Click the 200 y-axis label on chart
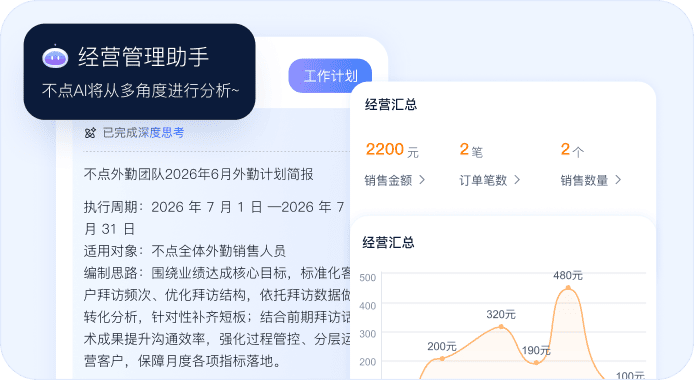 click(367, 362)
